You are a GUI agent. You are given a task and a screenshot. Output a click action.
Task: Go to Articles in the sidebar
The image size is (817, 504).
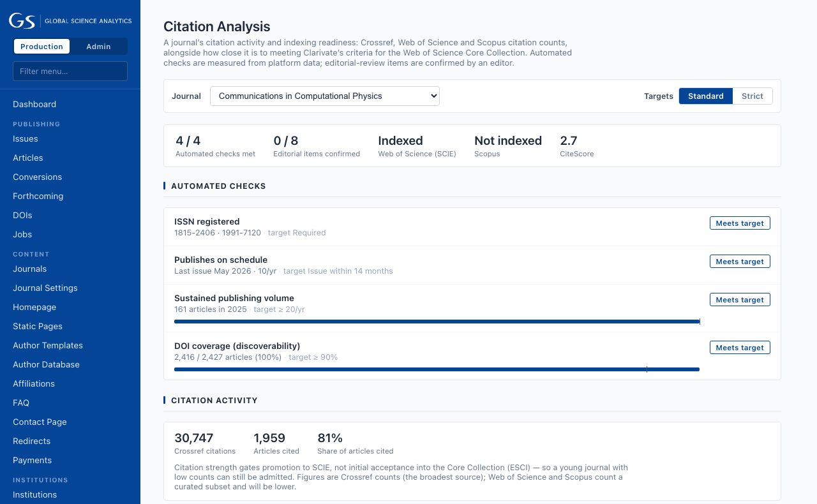[x=28, y=158]
